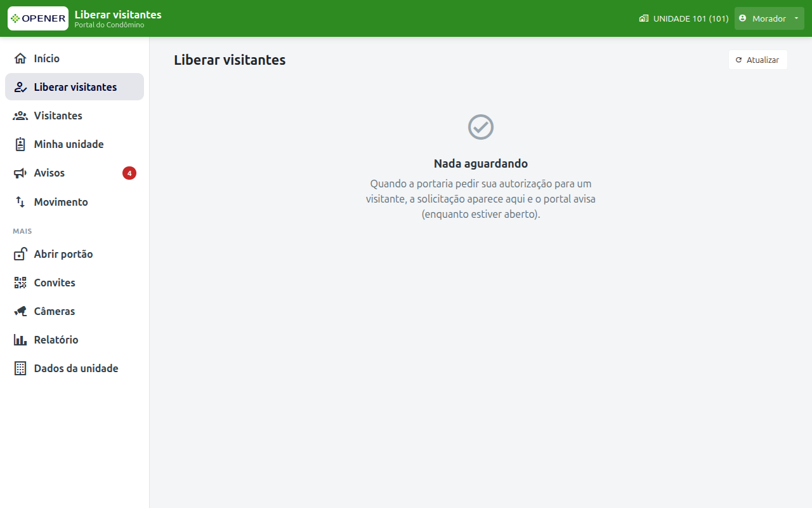Viewport: 812px width, 508px height.
Task: Click the refresh arrow icon on Atualizar
Action: tap(738, 60)
